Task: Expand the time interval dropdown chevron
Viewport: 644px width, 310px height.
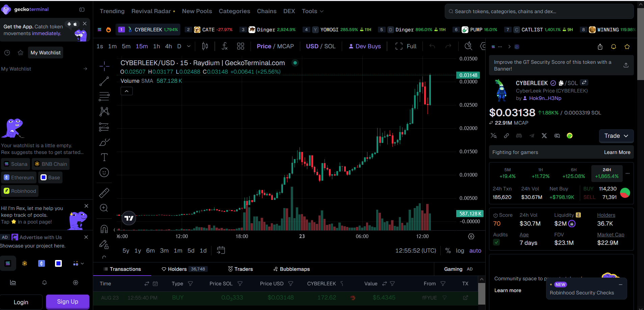Action: click(x=189, y=46)
